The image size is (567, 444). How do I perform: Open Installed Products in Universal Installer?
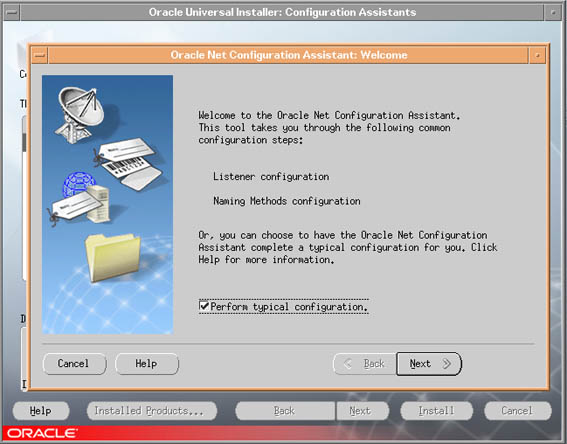[152, 411]
